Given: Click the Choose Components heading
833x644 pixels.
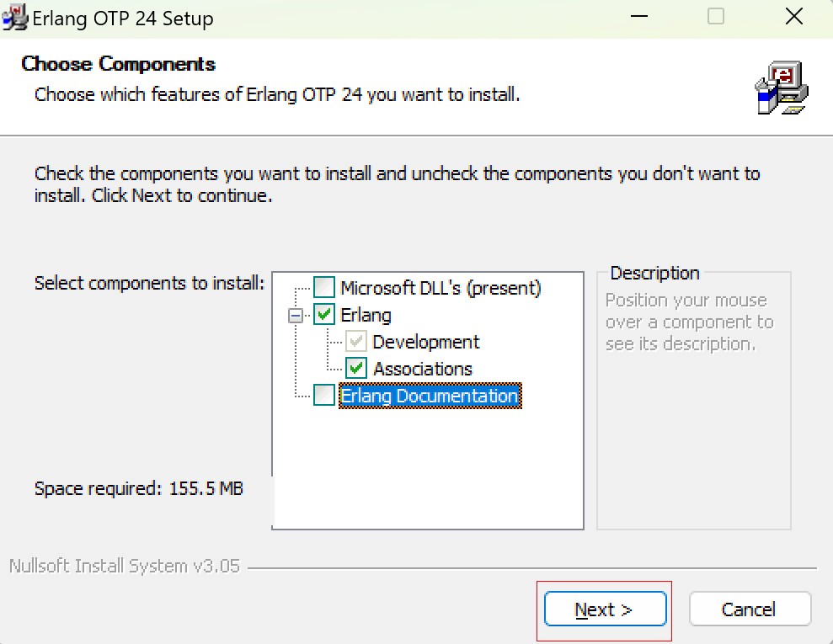Looking at the screenshot, I should [119, 64].
